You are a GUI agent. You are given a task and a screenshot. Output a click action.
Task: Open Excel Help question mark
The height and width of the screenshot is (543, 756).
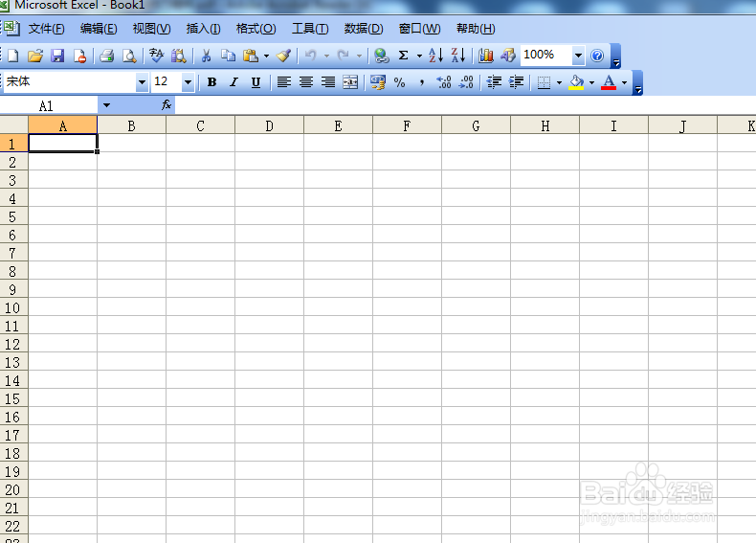[597, 56]
